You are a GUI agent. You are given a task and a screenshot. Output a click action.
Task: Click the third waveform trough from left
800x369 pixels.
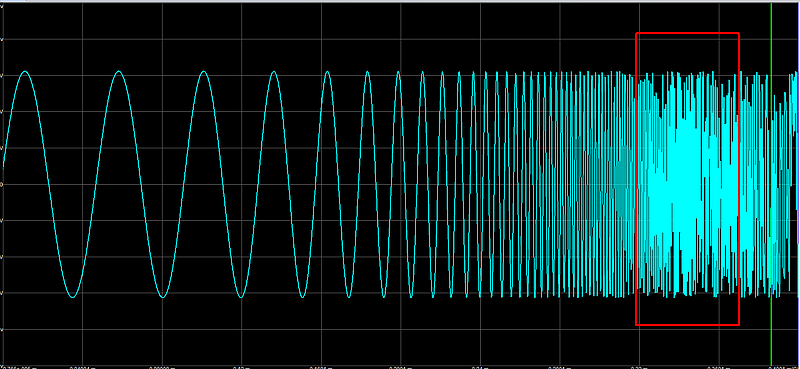point(240,296)
